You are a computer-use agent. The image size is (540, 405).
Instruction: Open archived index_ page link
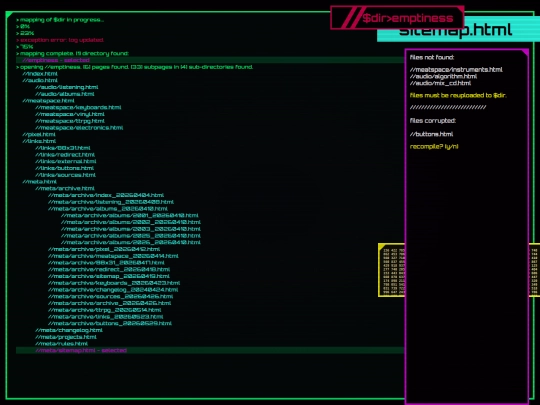106,195
